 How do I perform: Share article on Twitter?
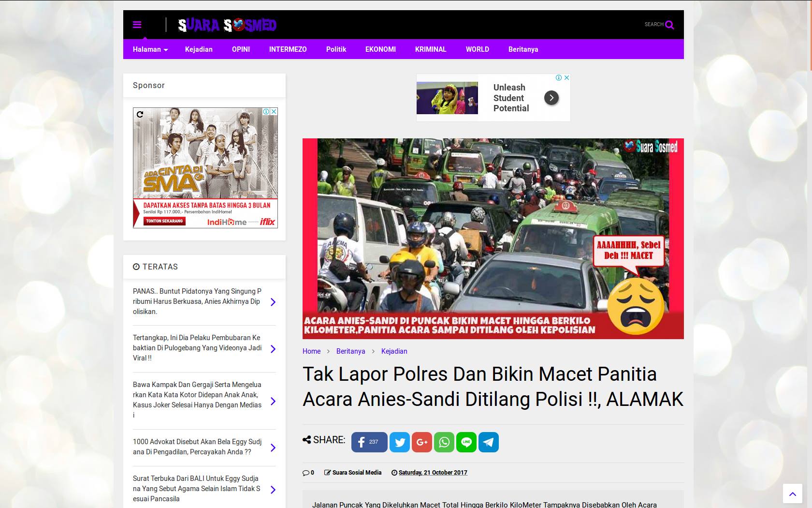click(400, 442)
